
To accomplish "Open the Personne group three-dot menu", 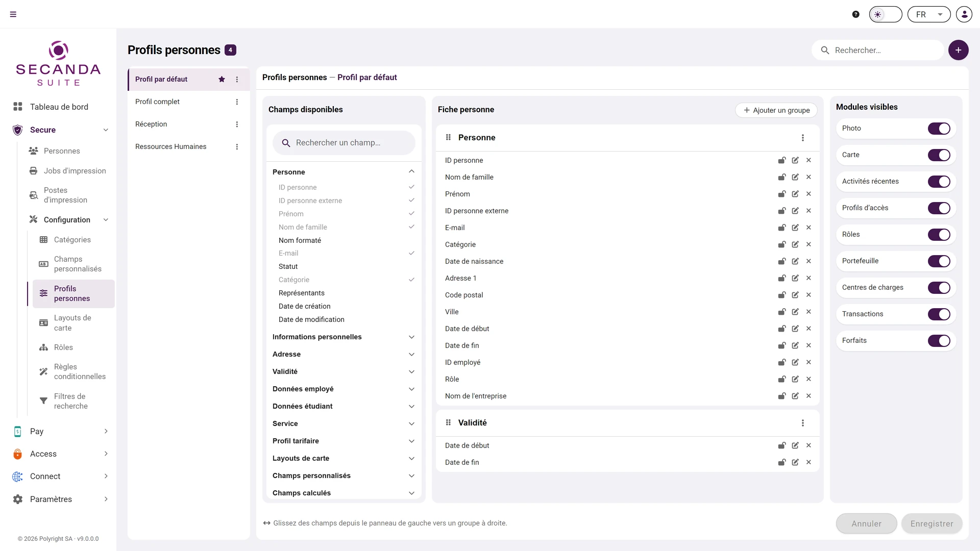I will point(803,138).
